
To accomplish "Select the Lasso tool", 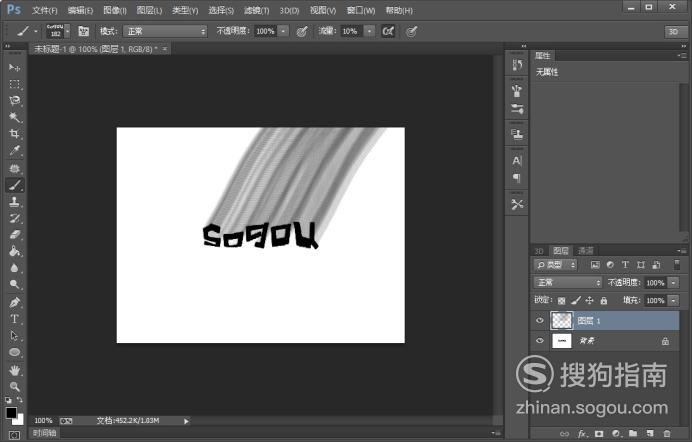I will coord(15,101).
